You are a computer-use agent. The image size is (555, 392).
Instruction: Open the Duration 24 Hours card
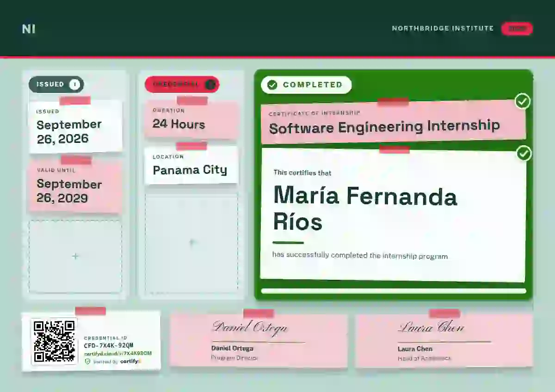point(191,119)
